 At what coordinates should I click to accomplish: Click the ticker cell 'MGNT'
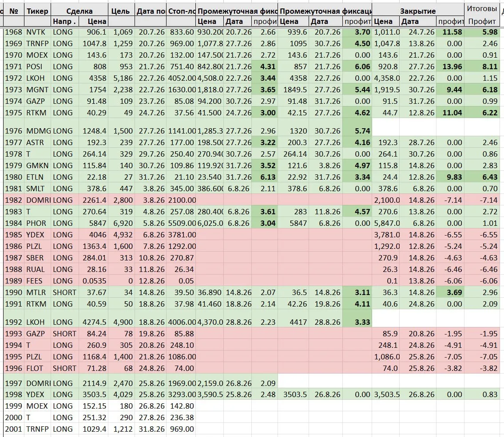37,90
